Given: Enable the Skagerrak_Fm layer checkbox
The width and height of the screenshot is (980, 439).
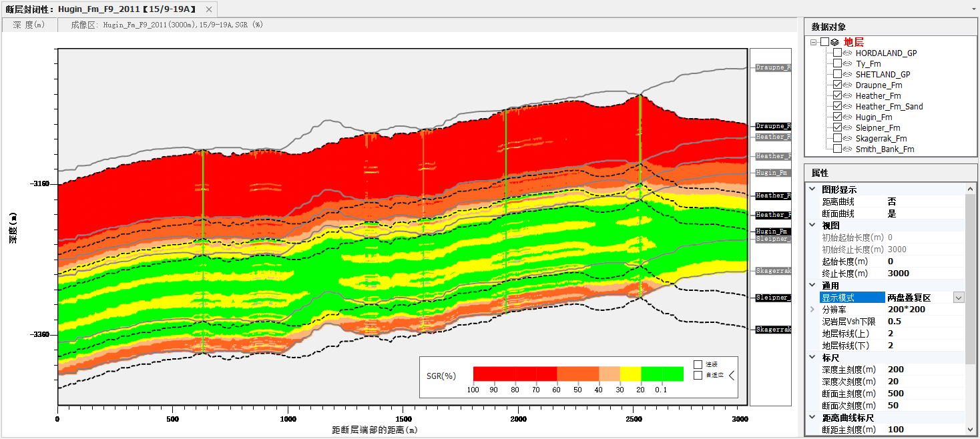Looking at the screenshot, I should [x=837, y=138].
